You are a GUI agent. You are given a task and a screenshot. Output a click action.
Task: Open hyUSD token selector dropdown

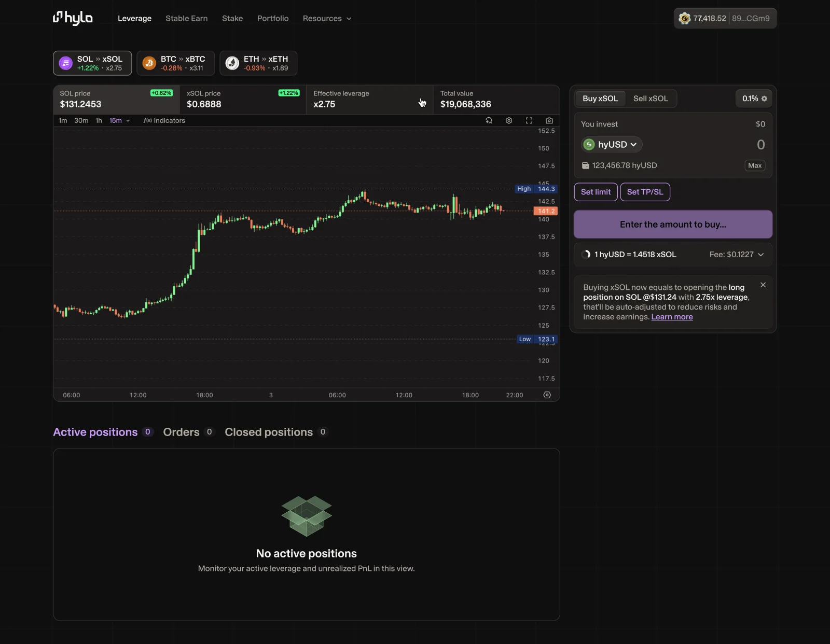(612, 145)
